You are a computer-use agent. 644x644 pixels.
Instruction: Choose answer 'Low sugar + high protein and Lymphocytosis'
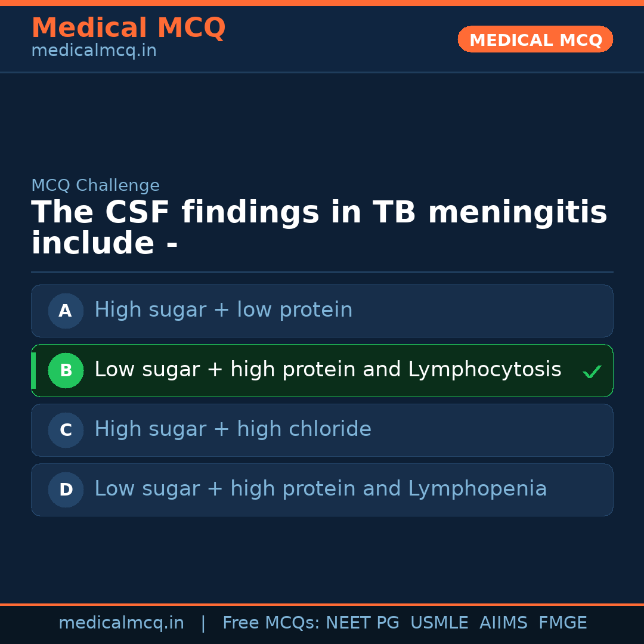327,370
